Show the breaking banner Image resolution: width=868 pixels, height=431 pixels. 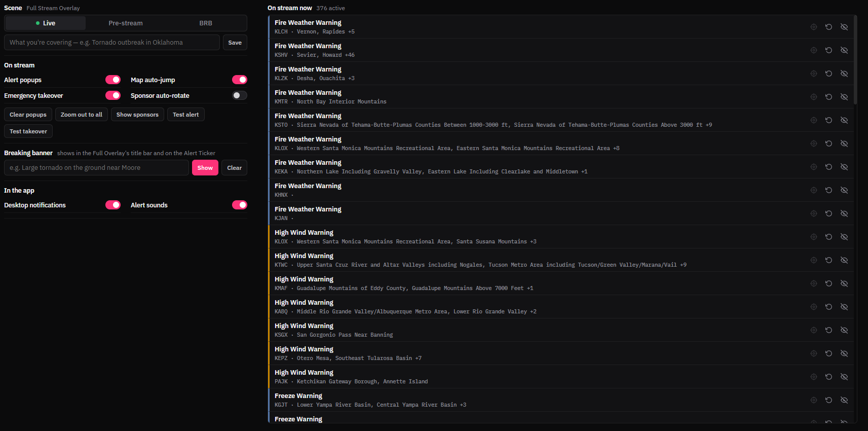(205, 168)
